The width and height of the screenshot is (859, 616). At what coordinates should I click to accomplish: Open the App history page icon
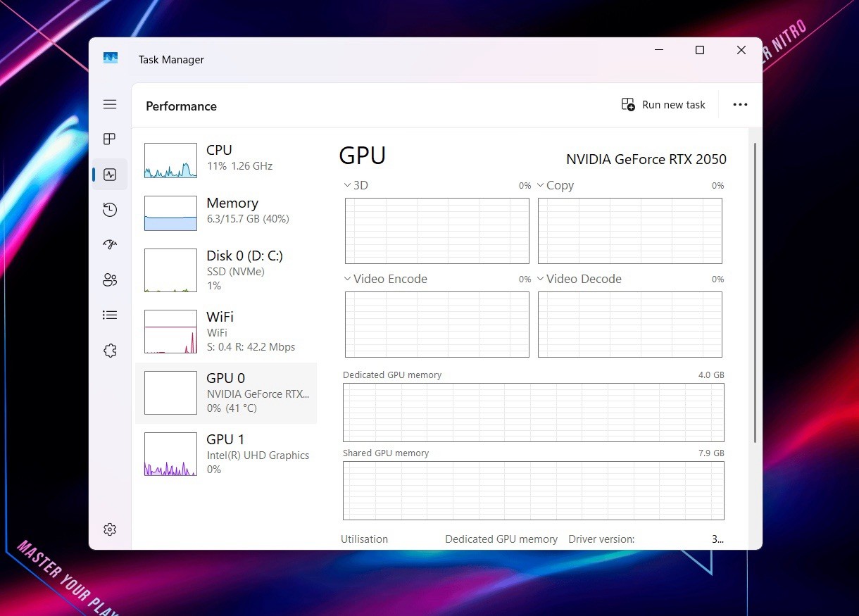[110, 210]
